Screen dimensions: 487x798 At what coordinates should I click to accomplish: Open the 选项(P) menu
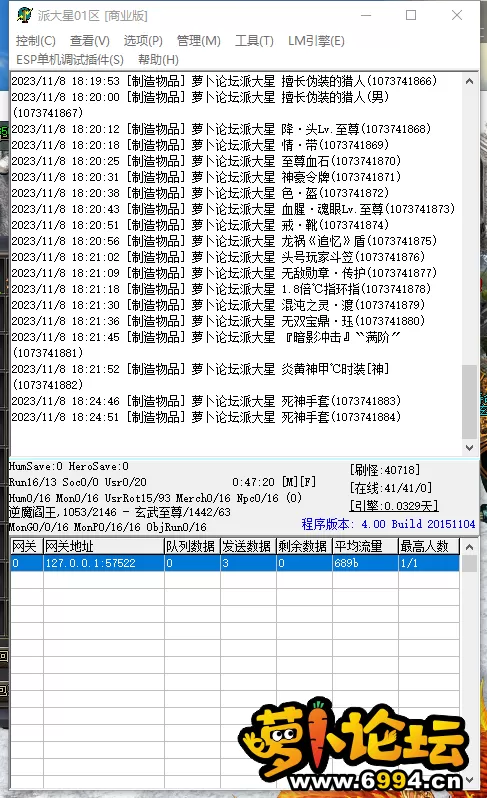click(143, 41)
